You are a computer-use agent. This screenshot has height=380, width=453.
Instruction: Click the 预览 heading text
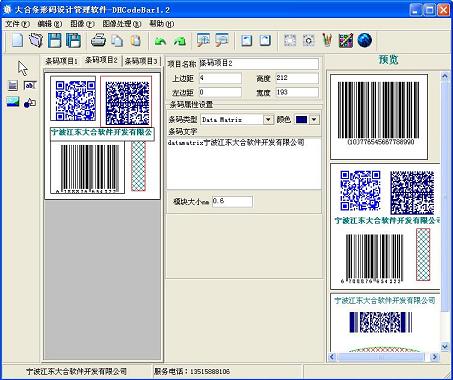tap(388, 60)
